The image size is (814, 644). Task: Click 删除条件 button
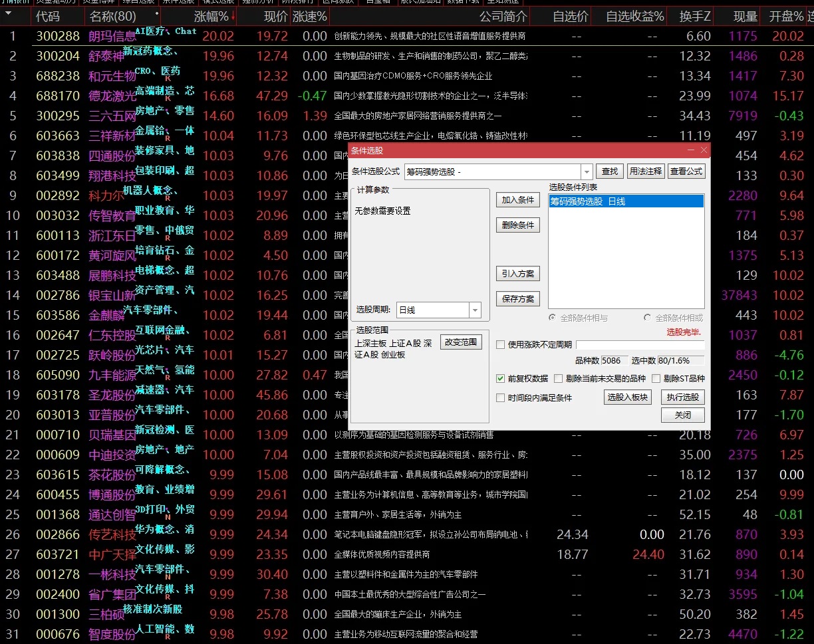point(518,225)
